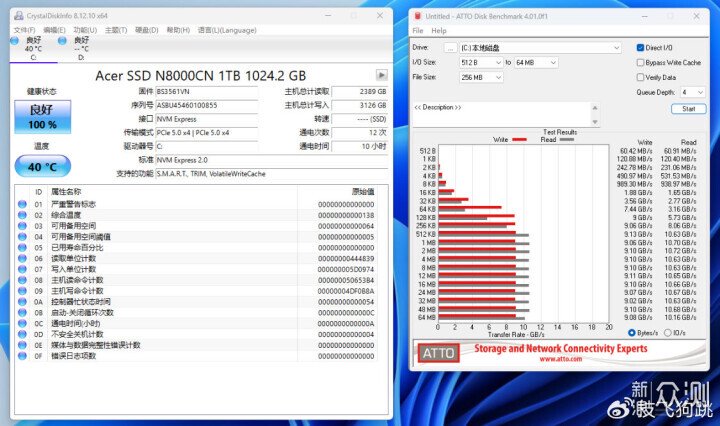Click status circle for attribute 0B 启动-关闭循环次数
This screenshot has height=426, width=720.
pyautogui.click(x=22, y=313)
